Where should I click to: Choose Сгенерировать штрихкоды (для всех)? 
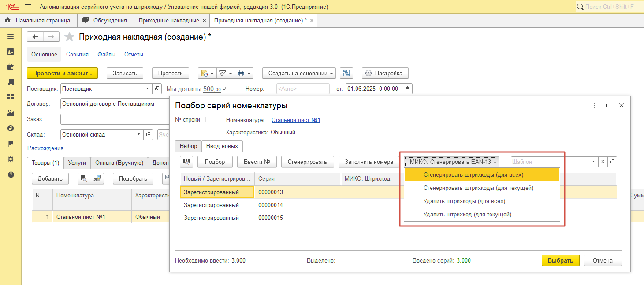pyautogui.click(x=482, y=175)
